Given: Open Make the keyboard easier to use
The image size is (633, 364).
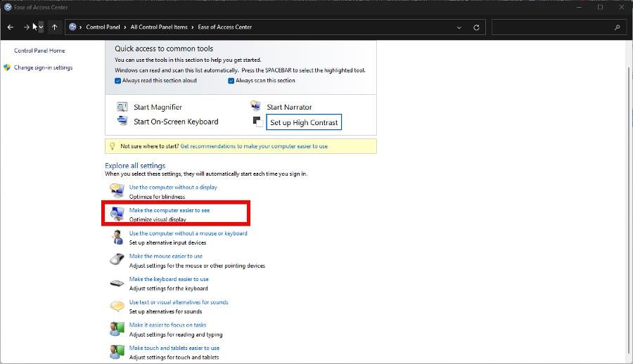Looking at the screenshot, I should [169, 279].
